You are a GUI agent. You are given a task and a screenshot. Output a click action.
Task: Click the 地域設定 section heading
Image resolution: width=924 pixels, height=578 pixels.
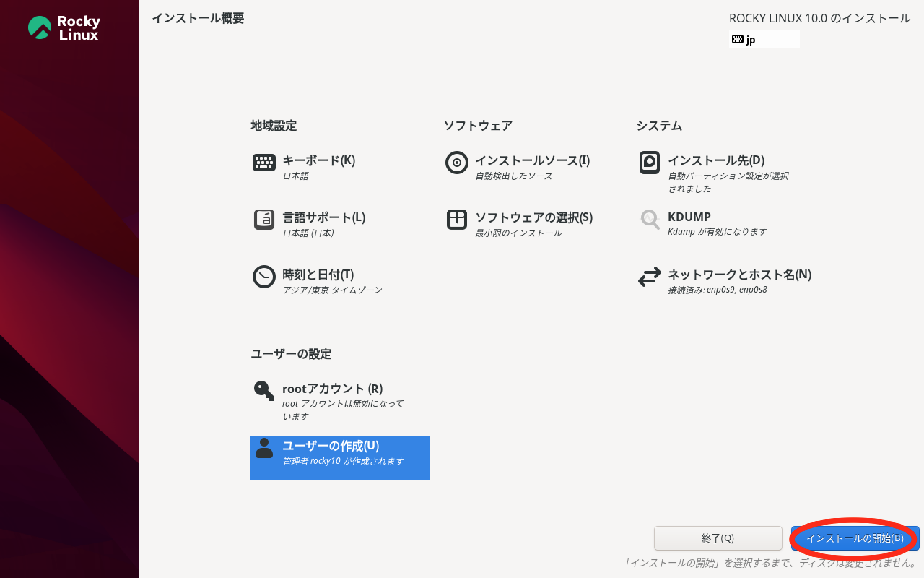(x=273, y=125)
